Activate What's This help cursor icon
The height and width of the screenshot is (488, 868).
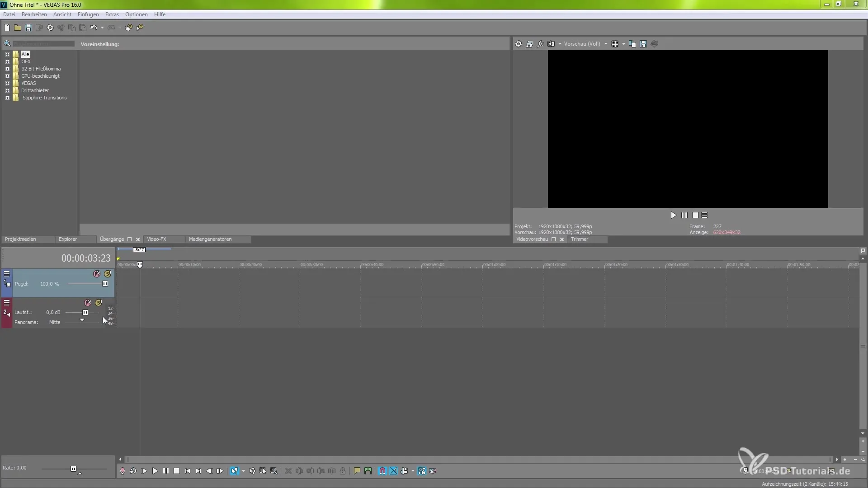point(140,28)
